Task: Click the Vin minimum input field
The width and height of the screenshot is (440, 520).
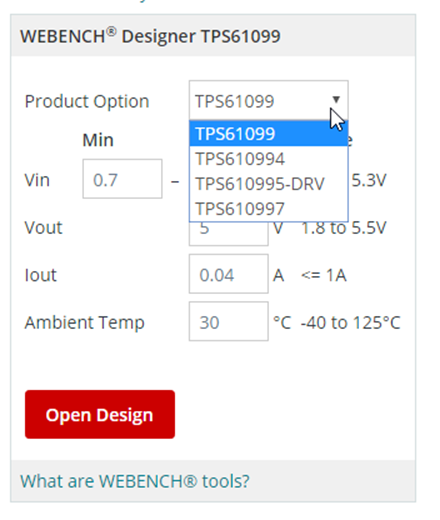Action: pos(123,179)
